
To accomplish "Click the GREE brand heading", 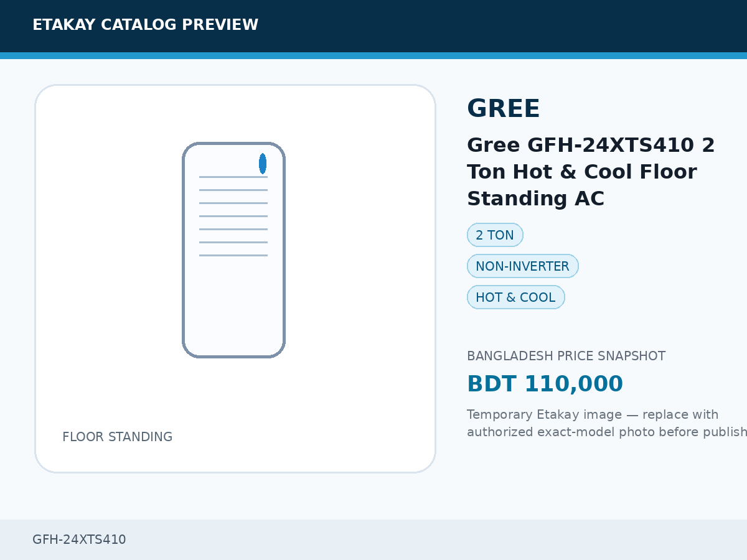I will click(504, 109).
